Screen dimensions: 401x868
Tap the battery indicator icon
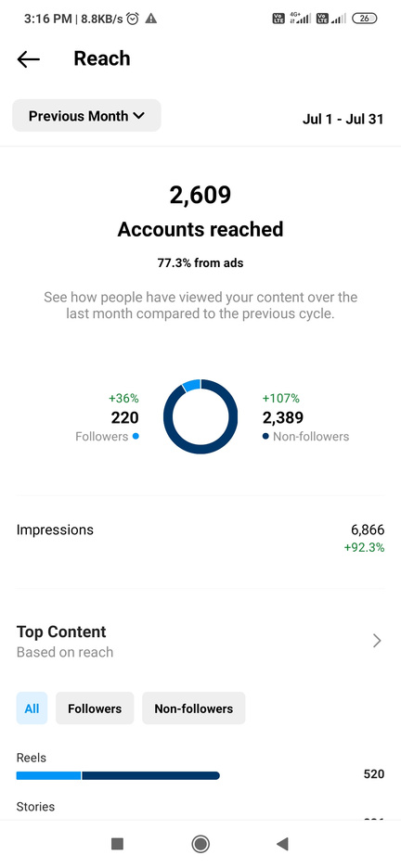tap(365, 19)
